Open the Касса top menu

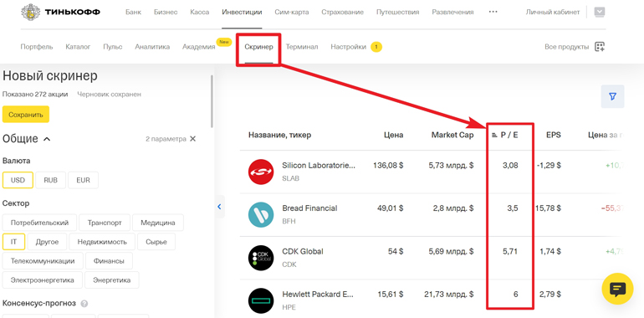pos(200,12)
